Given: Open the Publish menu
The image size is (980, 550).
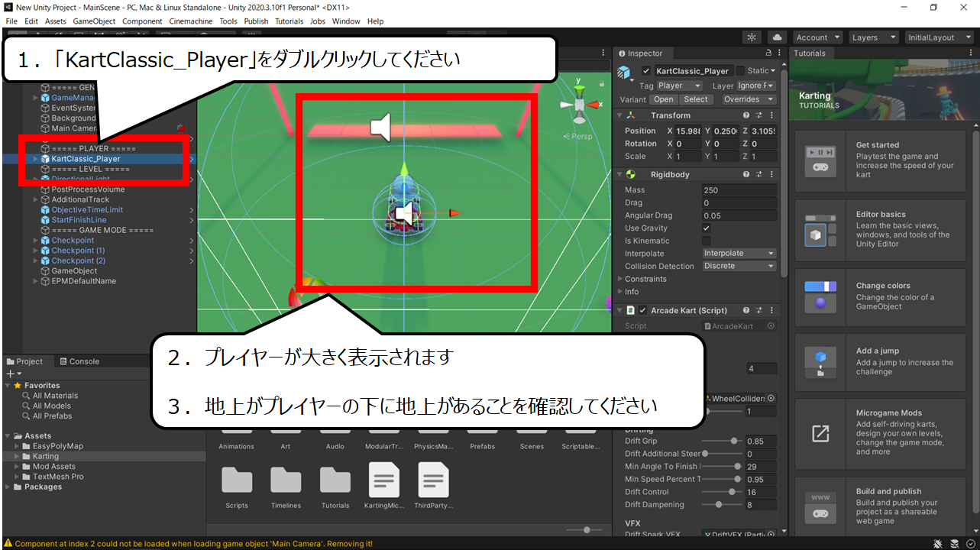Looking at the screenshot, I should [x=256, y=21].
